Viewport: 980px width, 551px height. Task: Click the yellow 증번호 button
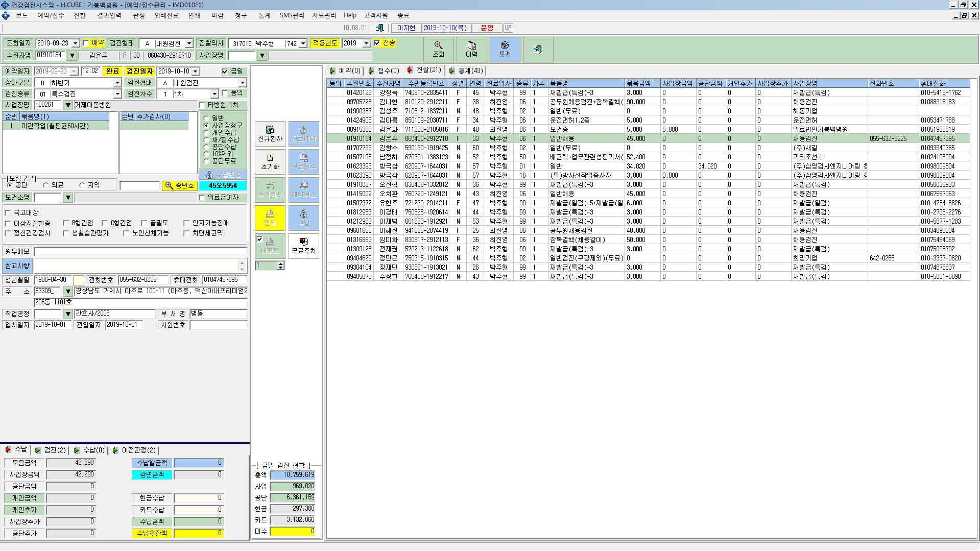(x=179, y=185)
